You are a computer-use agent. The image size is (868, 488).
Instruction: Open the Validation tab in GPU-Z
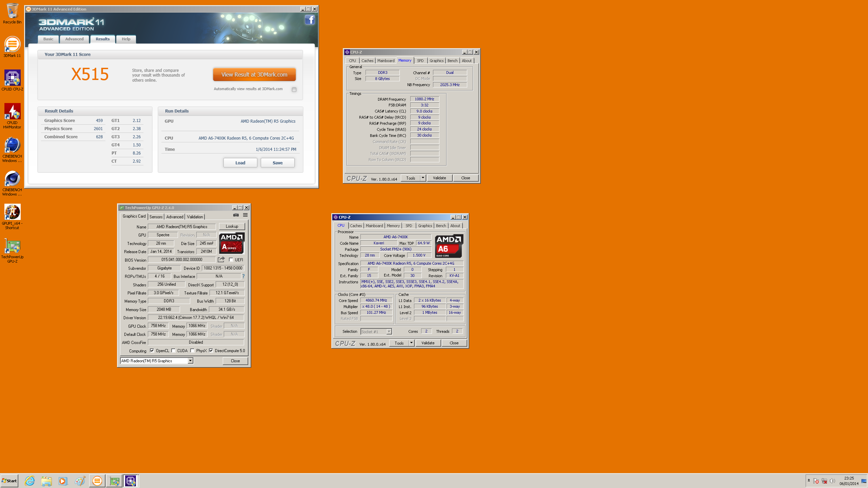click(195, 217)
